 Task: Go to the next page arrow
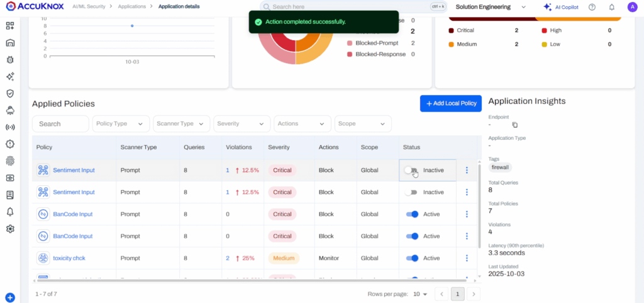(x=474, y=294)
